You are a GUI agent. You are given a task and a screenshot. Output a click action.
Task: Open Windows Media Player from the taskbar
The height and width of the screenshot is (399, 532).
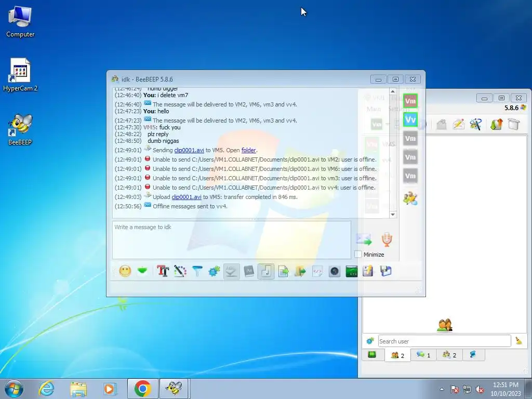point(110,389)
